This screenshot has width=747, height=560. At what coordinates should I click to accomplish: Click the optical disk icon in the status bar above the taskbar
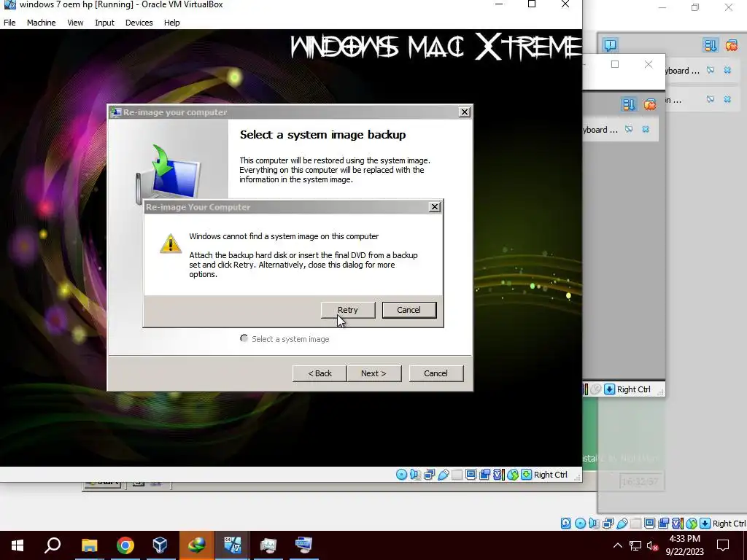580,524
